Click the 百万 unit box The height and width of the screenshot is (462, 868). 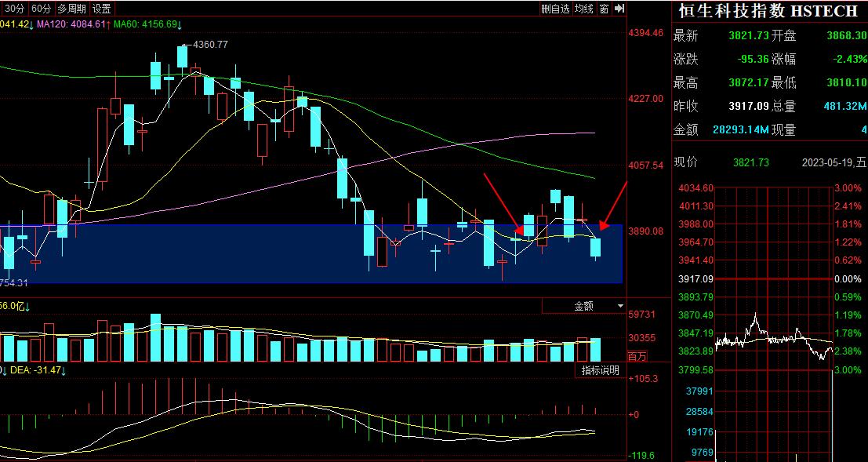point(637,356)
